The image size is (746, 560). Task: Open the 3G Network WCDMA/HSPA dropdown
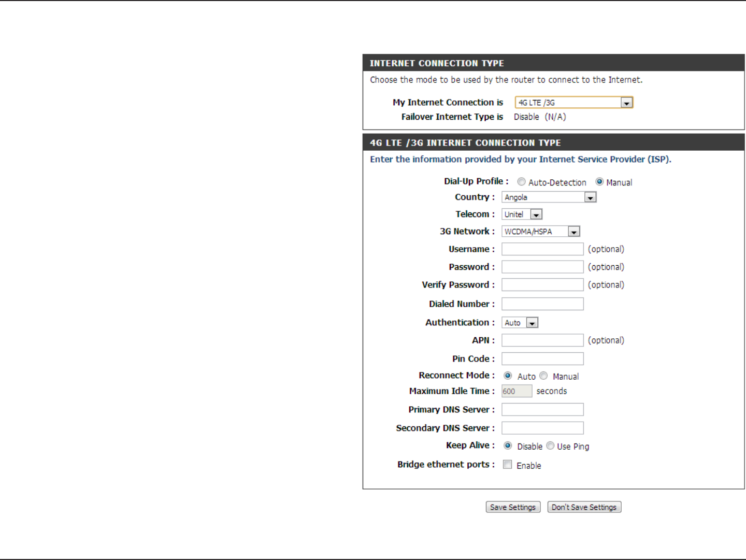coord(541,232)
